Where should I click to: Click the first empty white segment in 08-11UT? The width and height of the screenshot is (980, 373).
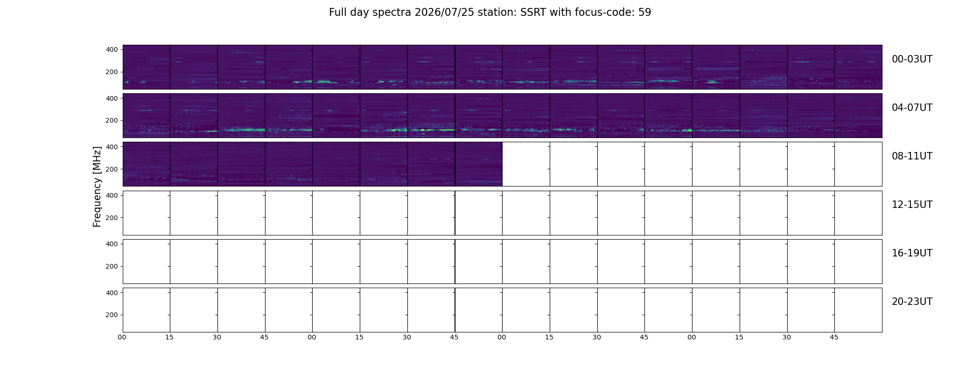pyautogui.click(x=526, y=164)
